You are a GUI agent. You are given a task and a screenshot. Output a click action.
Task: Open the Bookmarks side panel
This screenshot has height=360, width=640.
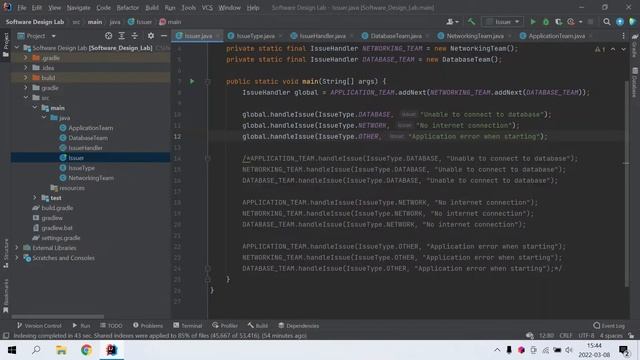[x=5, y=296]
